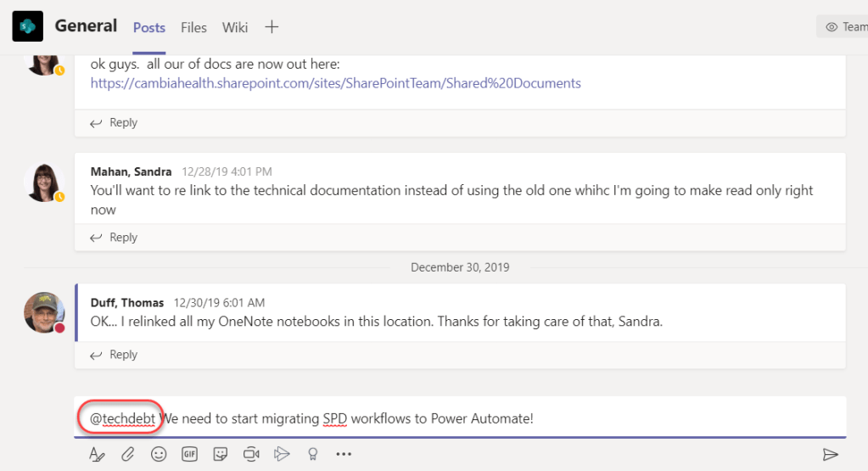This screenshot has width=868, height=471.
Task: Click the General channel title
Action: (86, 26)
